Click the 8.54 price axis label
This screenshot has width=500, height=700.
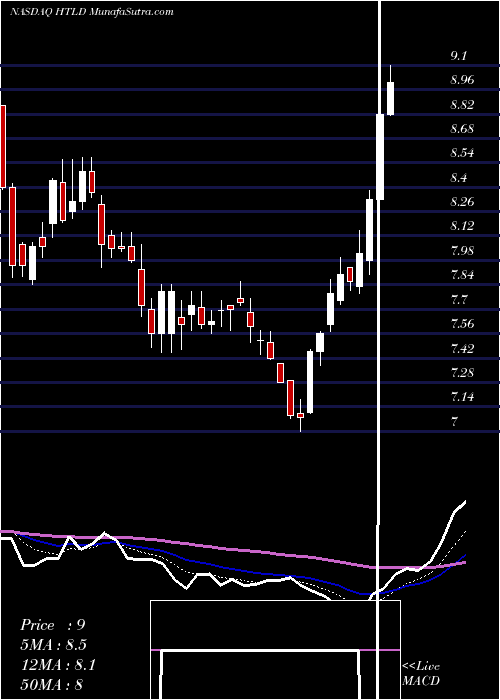click(462, 153)
